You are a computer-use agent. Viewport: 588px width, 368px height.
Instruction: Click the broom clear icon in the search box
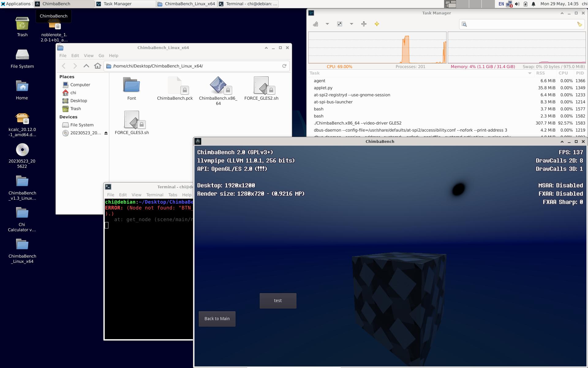tap(579, 24)
